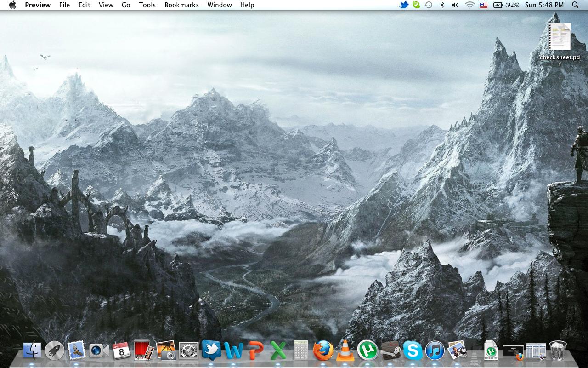Open Spotlight search magnifying glass

[x=575, y=5]
